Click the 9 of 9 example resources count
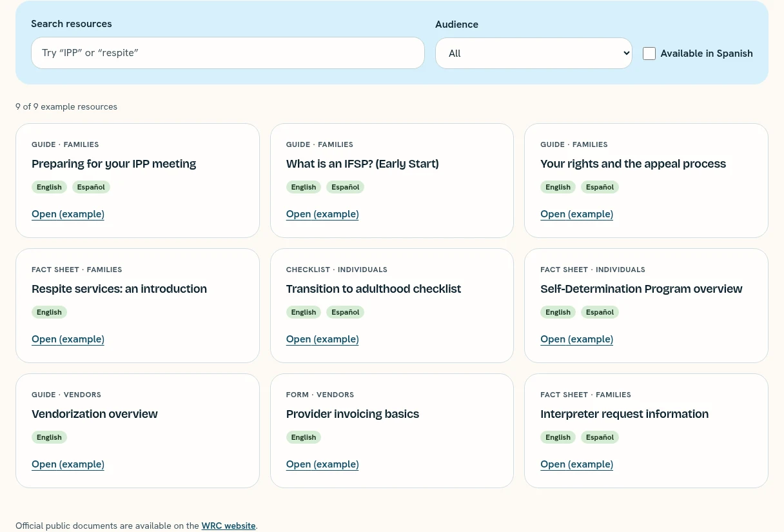This screenshot has height=532, width=784. pyautogui.click(x=66, y=107)
